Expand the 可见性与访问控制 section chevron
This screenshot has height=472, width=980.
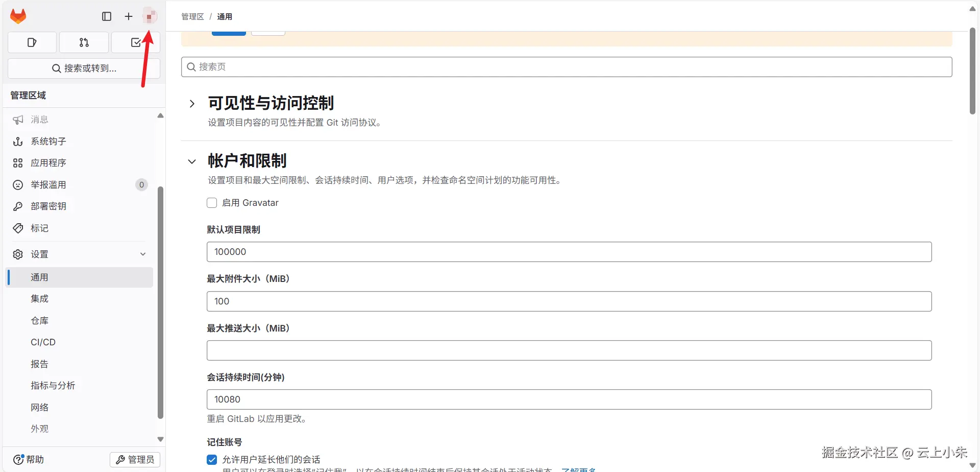(192, 104)
